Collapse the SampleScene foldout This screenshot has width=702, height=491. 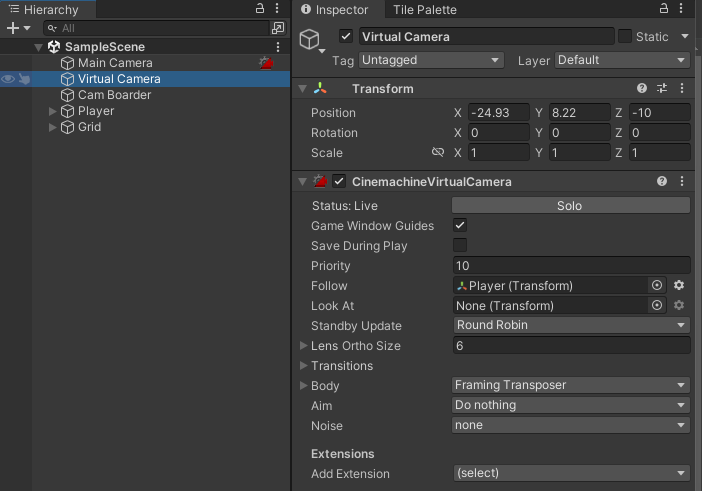(39, 47)
